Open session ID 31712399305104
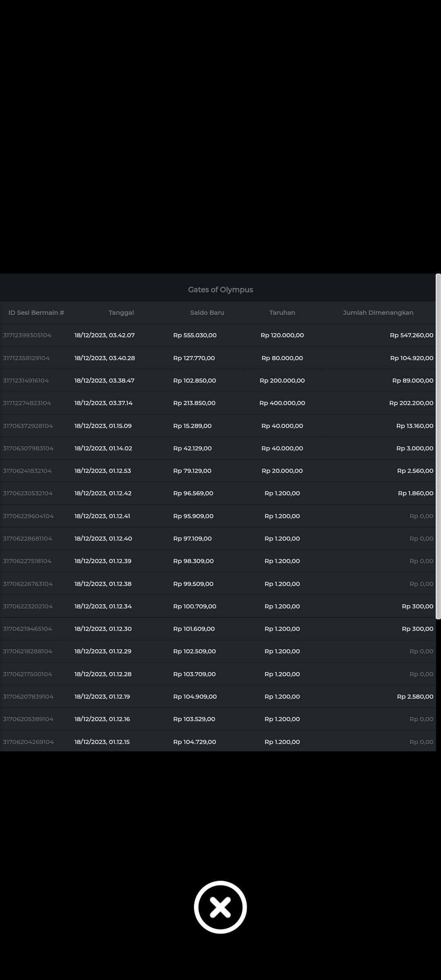This screenshot has height=980, width=441. (27, 335)
